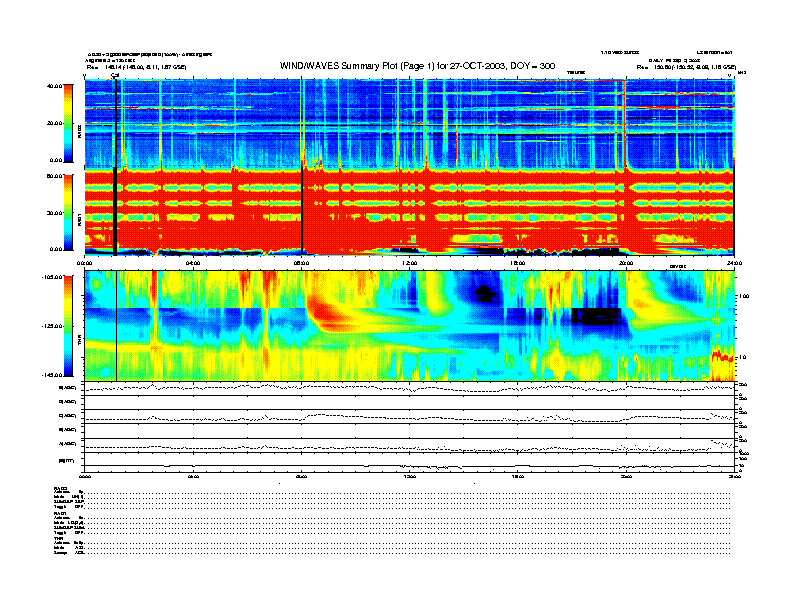Click 04:00 tick label below RAD1 spectrogram

(x=193, y=263)
